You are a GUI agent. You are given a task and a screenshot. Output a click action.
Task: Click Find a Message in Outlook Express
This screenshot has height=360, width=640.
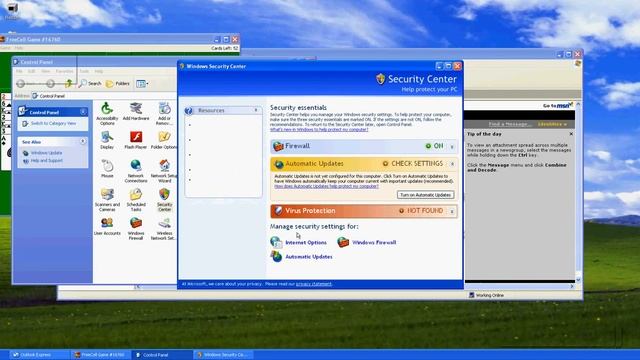tap(510, 124)
